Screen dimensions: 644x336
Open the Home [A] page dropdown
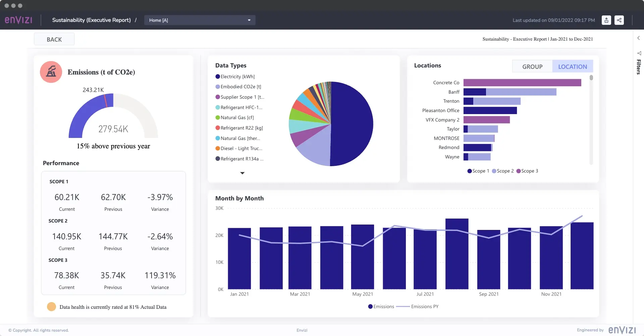tap(200, 20)
